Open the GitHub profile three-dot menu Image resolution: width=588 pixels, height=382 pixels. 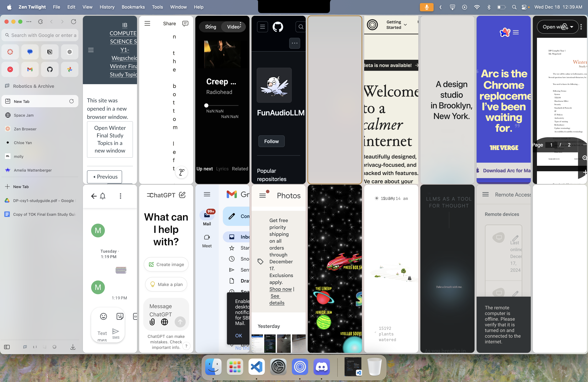click(295, 43)
